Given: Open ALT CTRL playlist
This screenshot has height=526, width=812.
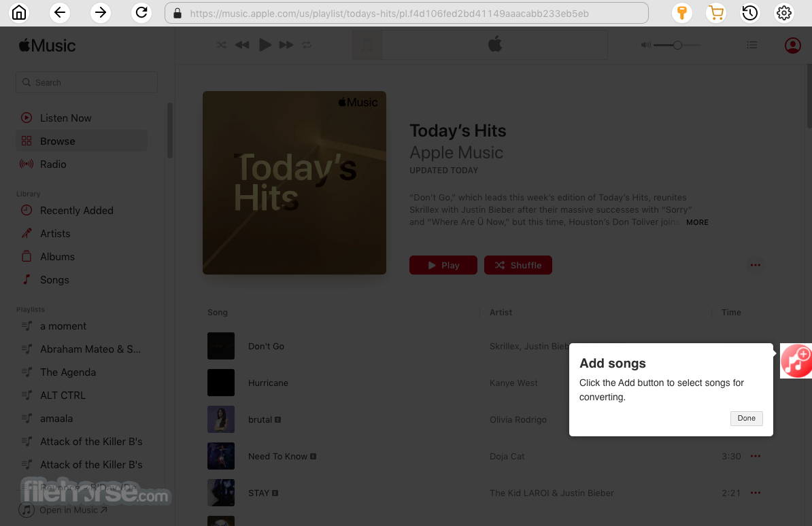Looking at the screenshot, I should (63, 396).
